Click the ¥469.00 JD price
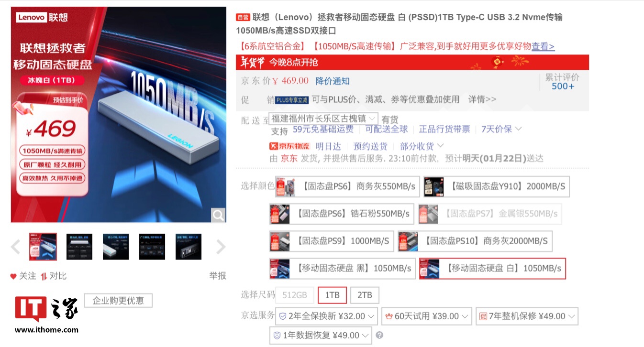The width and height of the screenshot is (644, 347). click(x=291, y=81)
